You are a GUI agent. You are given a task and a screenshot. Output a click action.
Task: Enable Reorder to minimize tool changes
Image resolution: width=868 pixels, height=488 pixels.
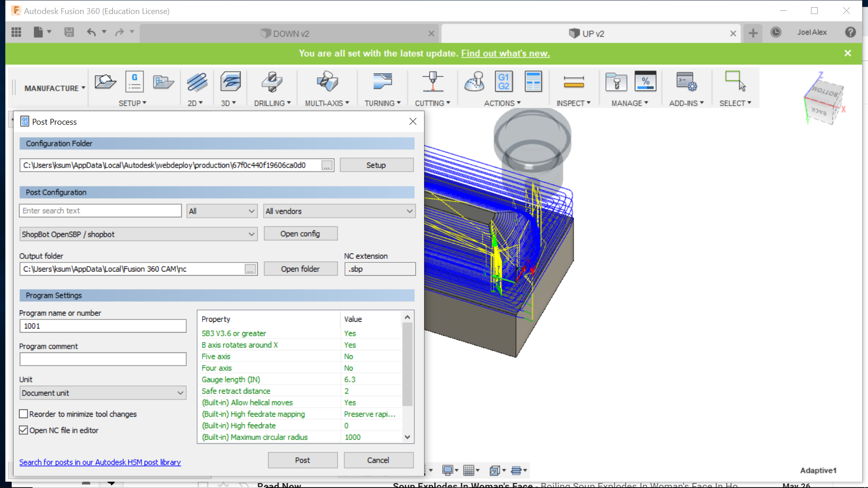[24, 414]
